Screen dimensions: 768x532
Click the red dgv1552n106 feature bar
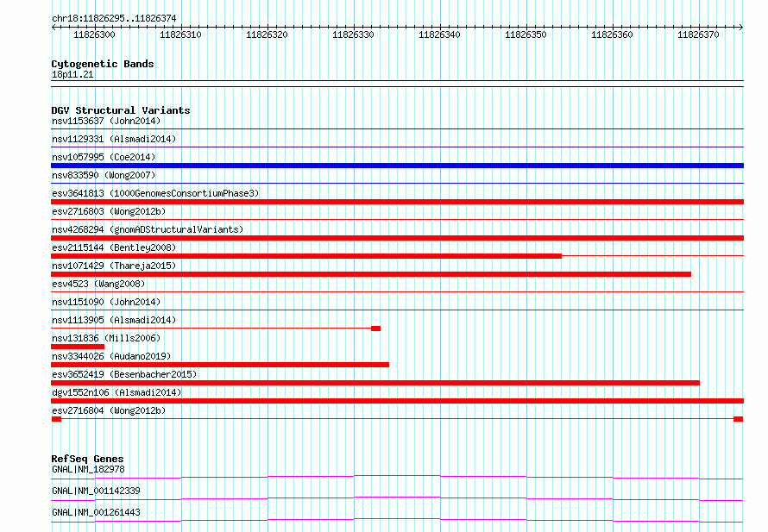(397, 401)
